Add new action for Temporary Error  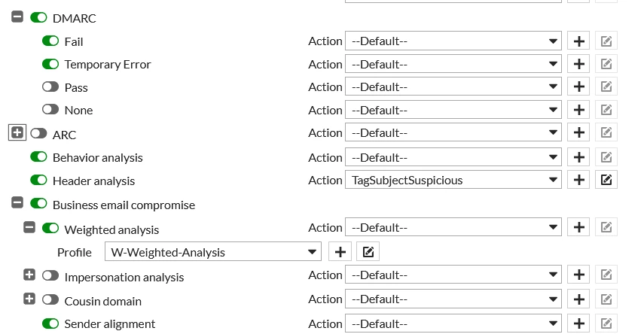[x=578, y=64]
